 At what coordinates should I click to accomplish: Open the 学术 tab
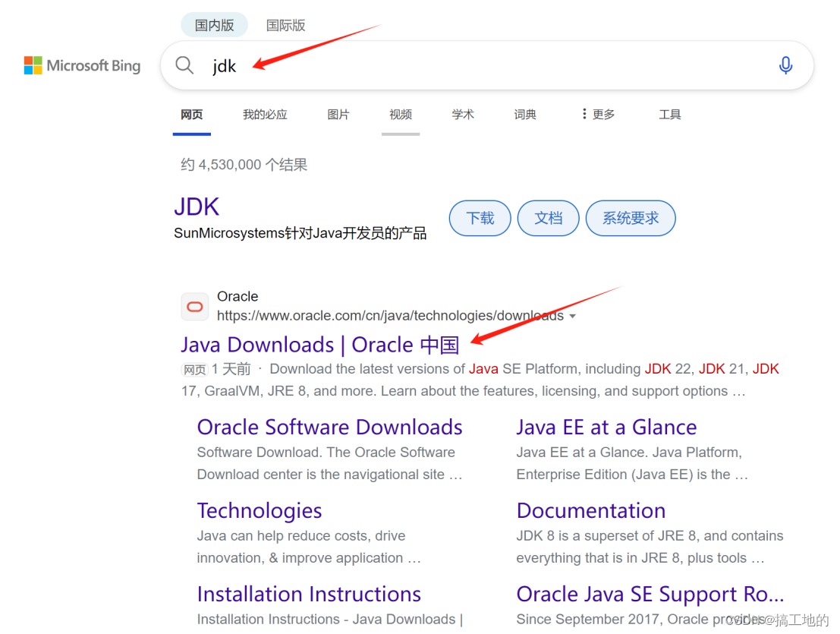[x=463, y=114]
